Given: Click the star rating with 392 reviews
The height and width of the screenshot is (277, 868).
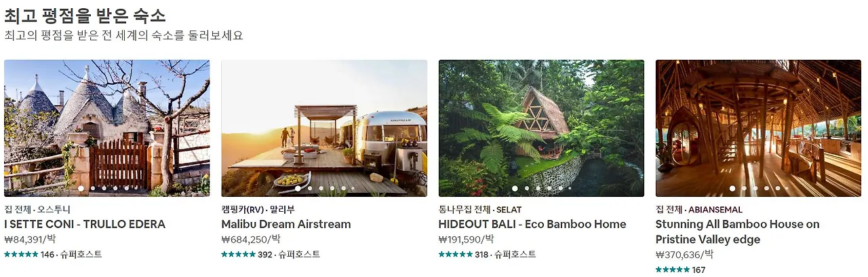Looking at the screenshot, I should point(238,255).
